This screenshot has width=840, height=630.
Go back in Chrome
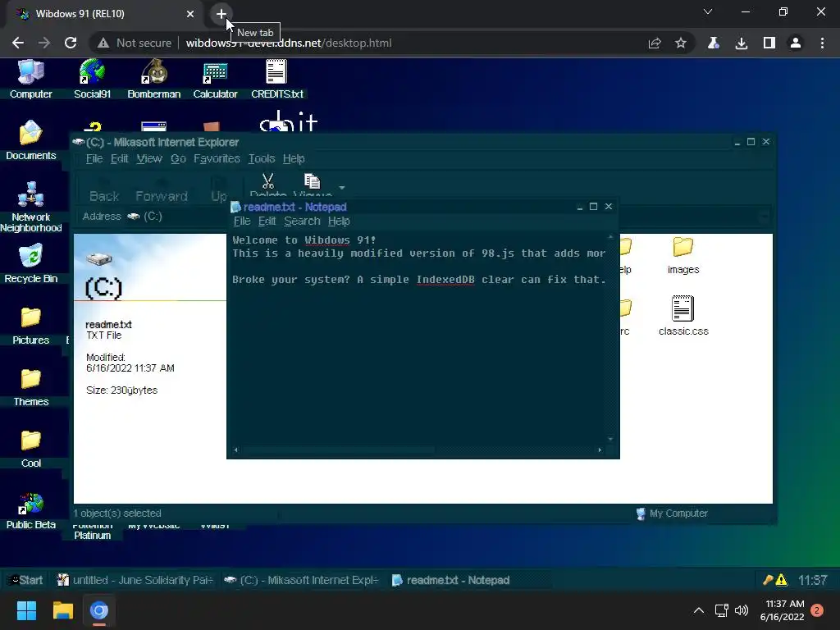[x=18, y=43]
